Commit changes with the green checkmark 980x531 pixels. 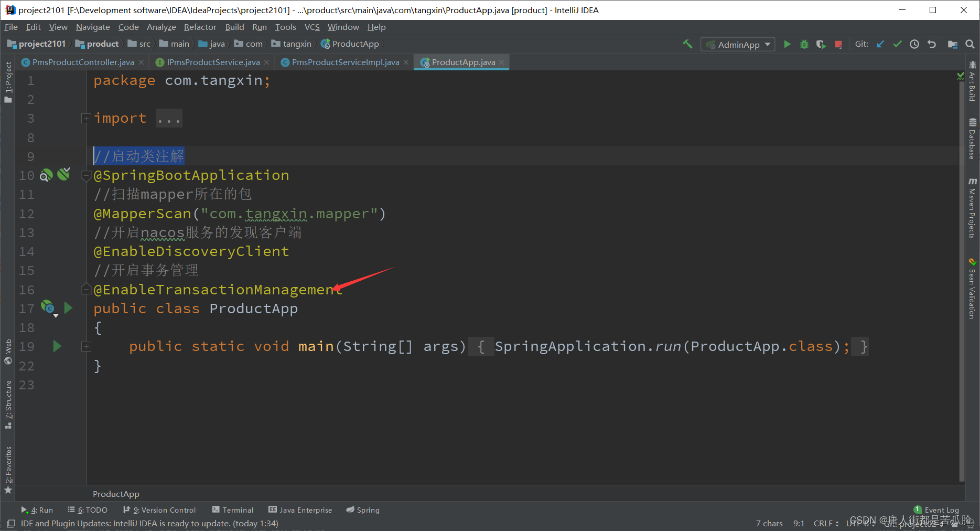coord(898,44)
